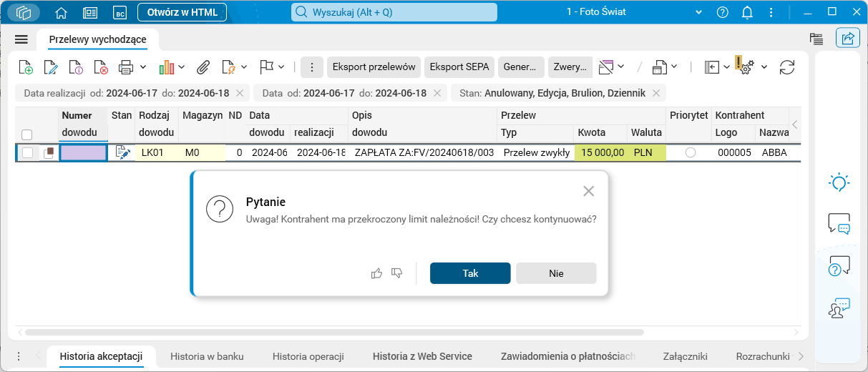868x372 pixels.
Task: Remove the Data realizacji filter chip
Action: [x=240, y=93]
